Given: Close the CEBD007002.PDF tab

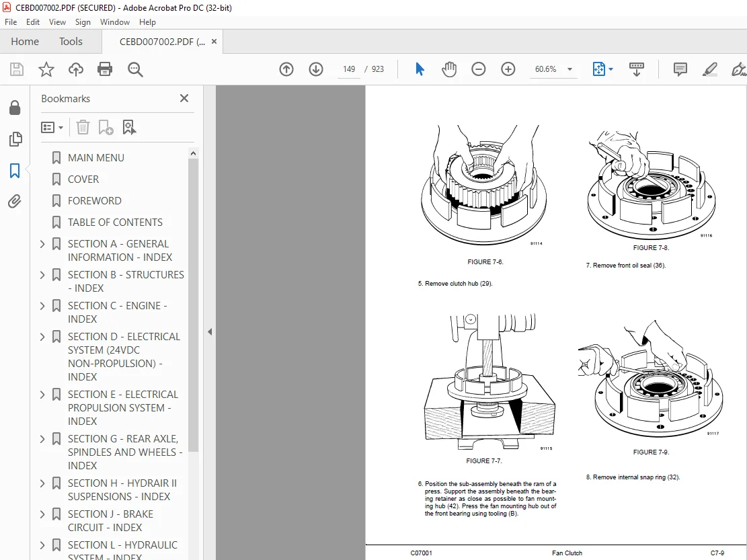Looking at the screenshot, I should [x=214, y=42].
